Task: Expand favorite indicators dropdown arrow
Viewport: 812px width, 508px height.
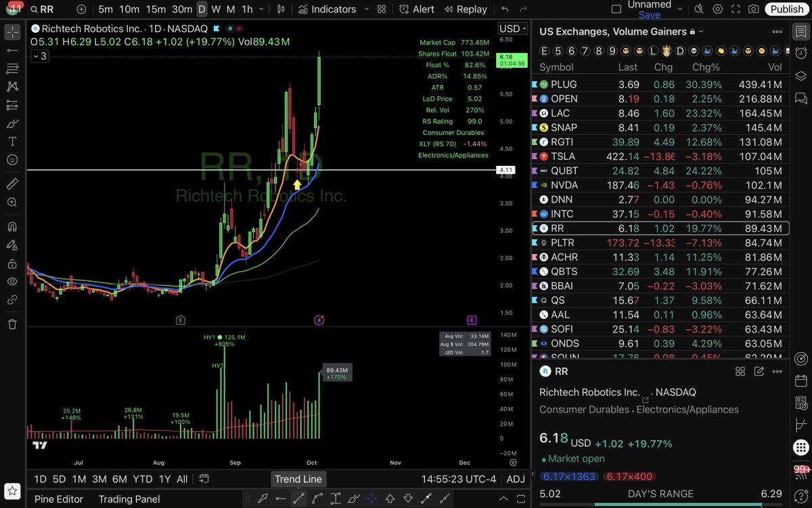Action: point(366,9)
